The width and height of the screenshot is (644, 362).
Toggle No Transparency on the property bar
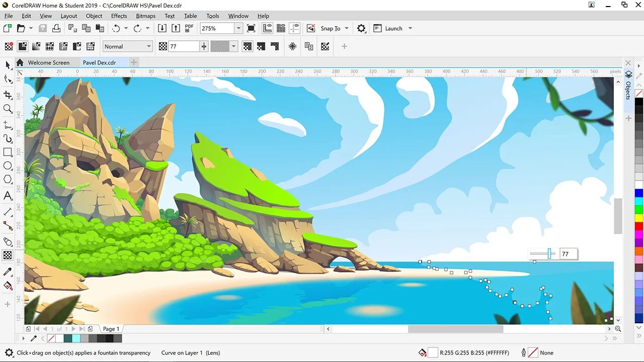[8, 46]
